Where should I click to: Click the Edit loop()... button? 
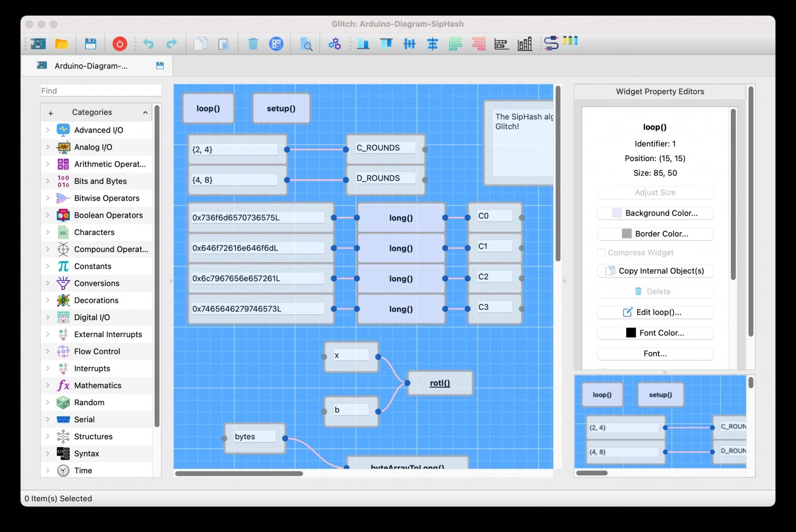tap(655, 312)
